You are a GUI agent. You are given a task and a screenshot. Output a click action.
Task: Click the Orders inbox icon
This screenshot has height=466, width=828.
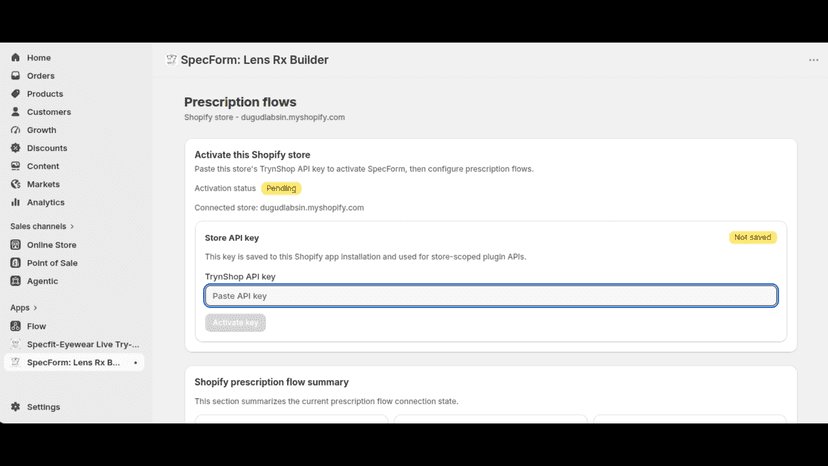15,76
